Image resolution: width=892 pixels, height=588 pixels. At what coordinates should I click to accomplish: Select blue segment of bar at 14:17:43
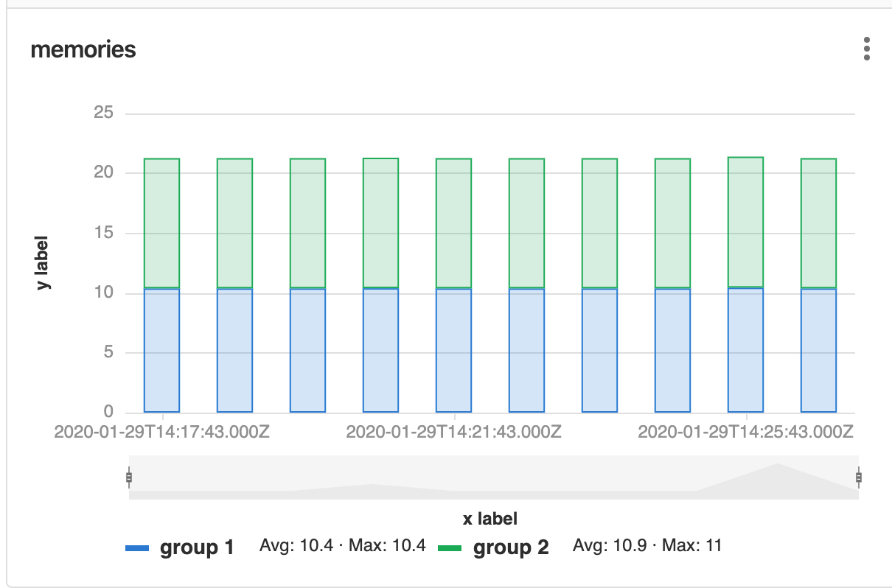pos(161,350)
